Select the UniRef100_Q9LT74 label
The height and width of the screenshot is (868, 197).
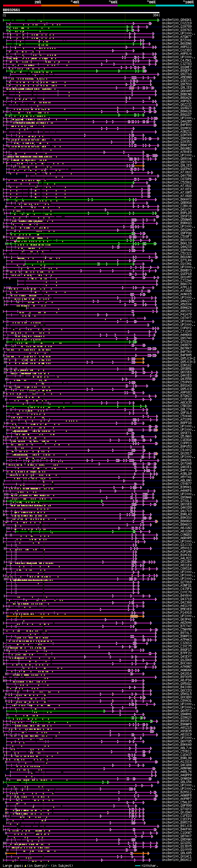click(x=177, y=410)
